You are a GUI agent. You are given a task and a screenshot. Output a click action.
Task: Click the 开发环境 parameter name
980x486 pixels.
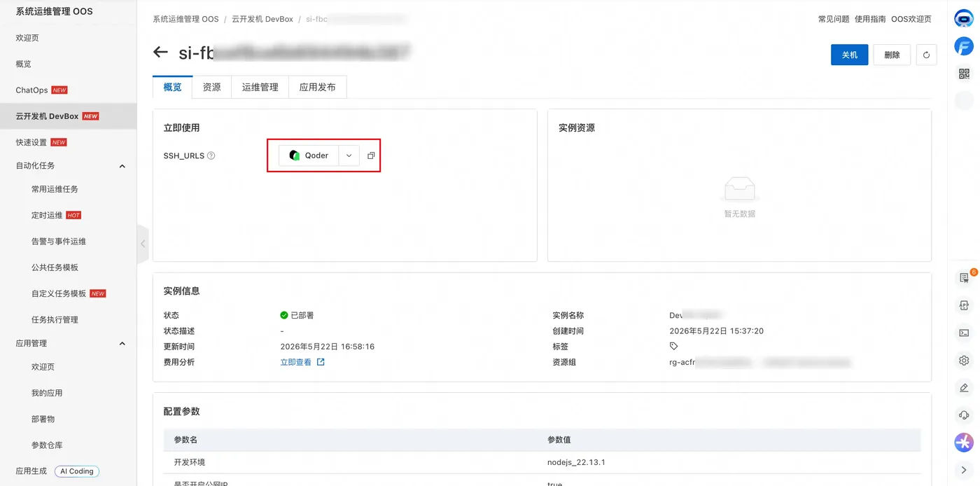(x=190, y=463)
